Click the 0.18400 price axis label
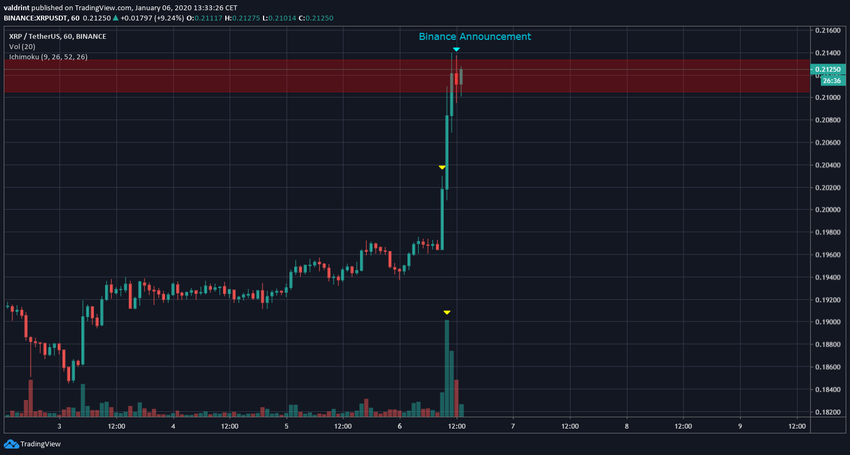 pyautogui.click(x=828, y=390)
